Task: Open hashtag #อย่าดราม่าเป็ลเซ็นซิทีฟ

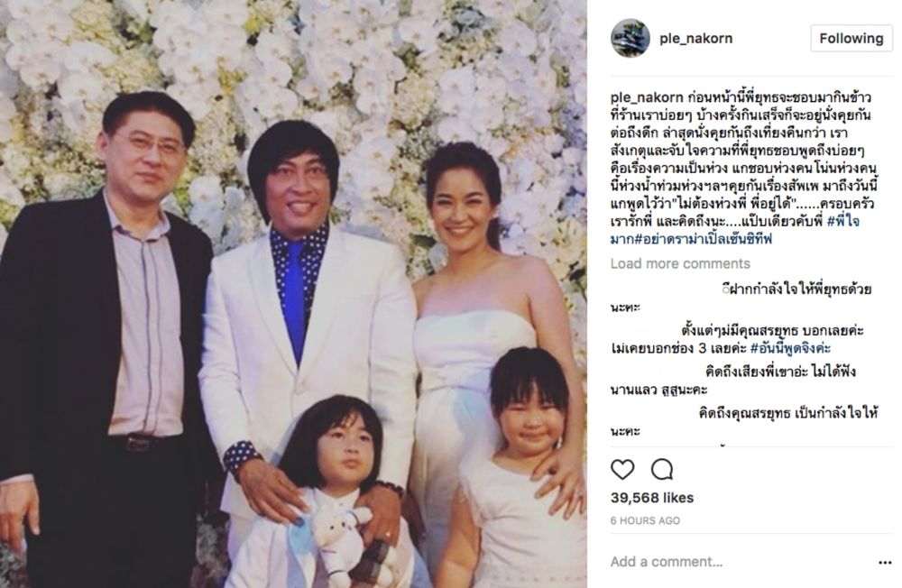Action: point(703,239)
